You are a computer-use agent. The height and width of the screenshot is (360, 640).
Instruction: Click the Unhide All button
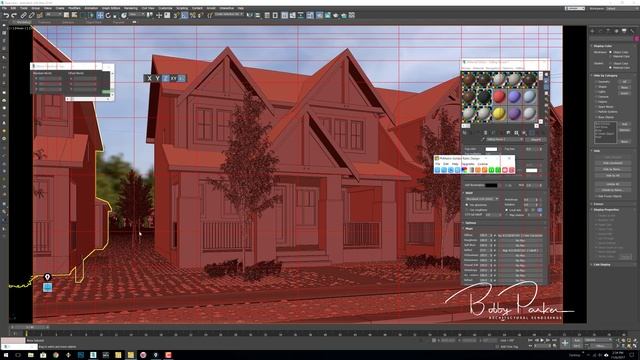pos(612,184)
